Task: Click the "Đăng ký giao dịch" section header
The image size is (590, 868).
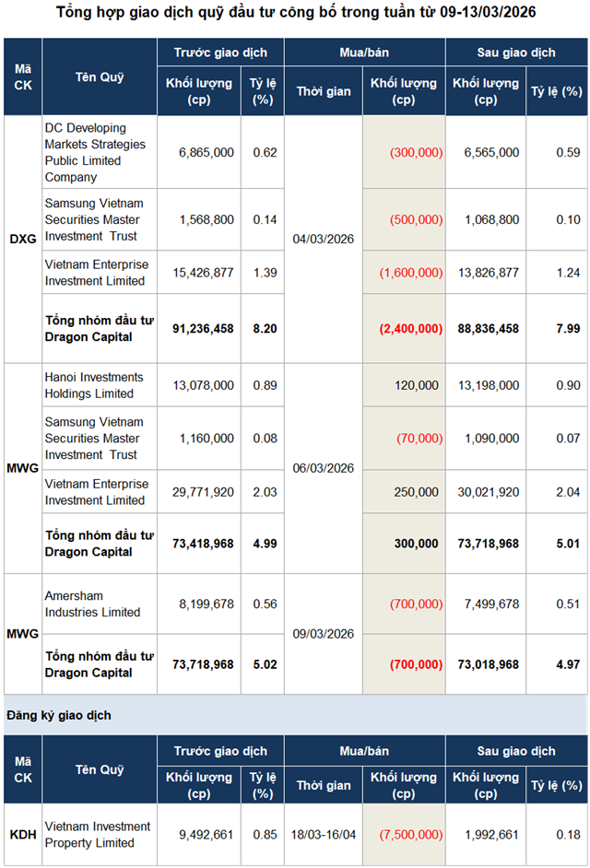Action: tap(60, 715)
